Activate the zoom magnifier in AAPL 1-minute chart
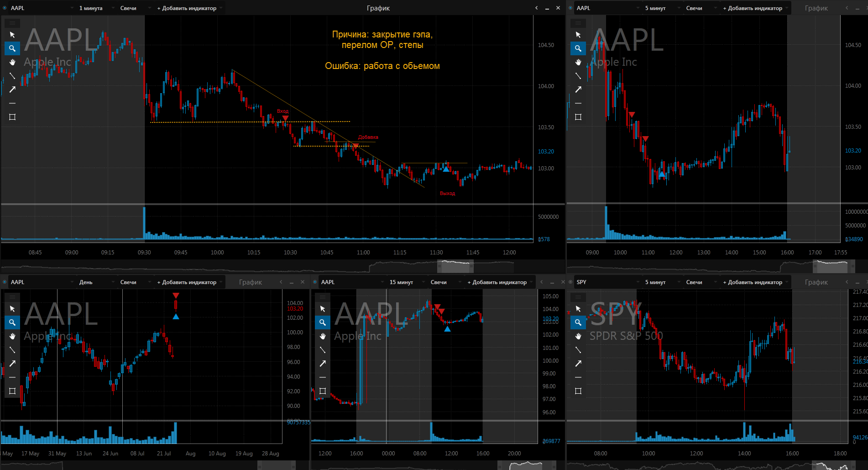 tap(12, 48)
